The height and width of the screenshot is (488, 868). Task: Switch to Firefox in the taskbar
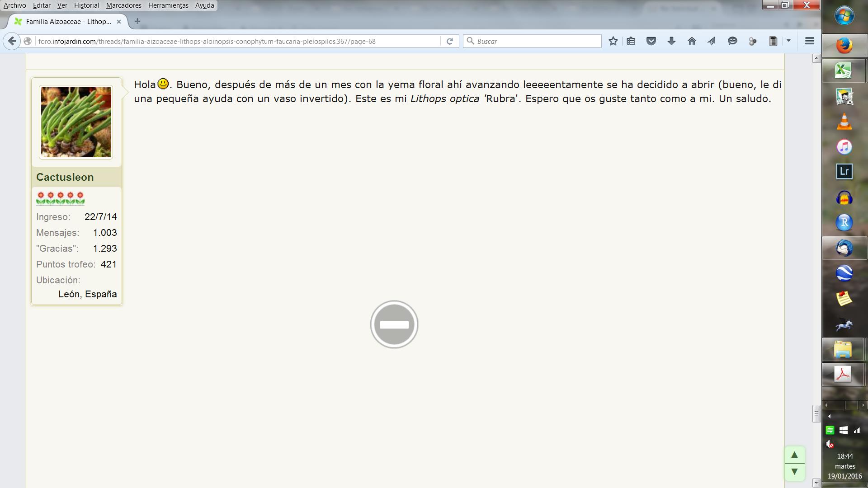click(844, 46)
